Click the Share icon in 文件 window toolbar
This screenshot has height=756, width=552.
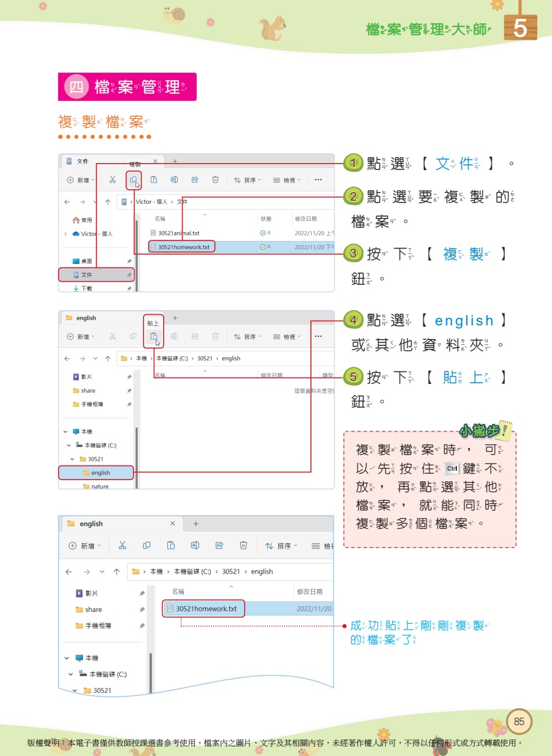click(195, 180)
